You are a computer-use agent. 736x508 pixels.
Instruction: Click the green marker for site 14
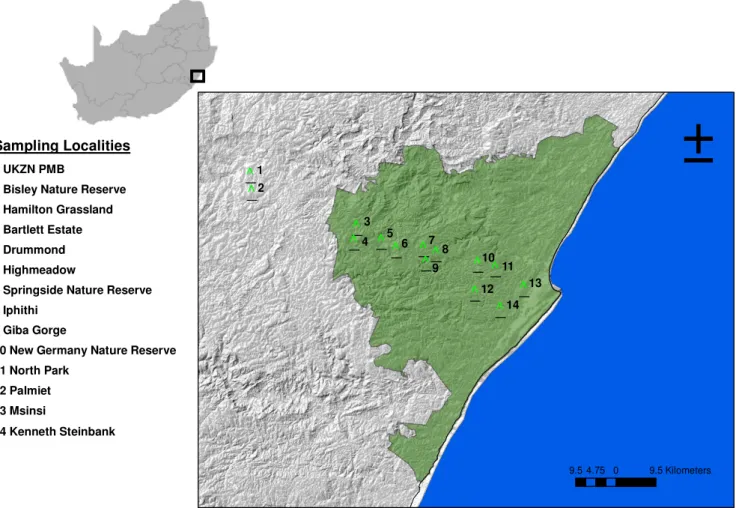click(x=500, y=306)
